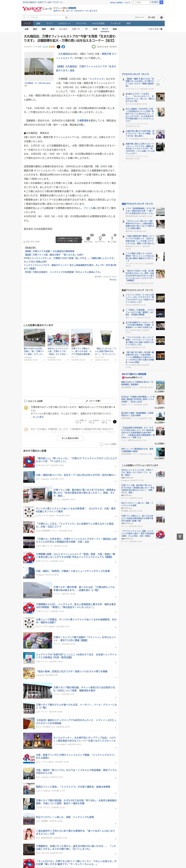
Task: Click the keyword search magnifier icon
Action: pyautogui.click(x=66, y=18)
